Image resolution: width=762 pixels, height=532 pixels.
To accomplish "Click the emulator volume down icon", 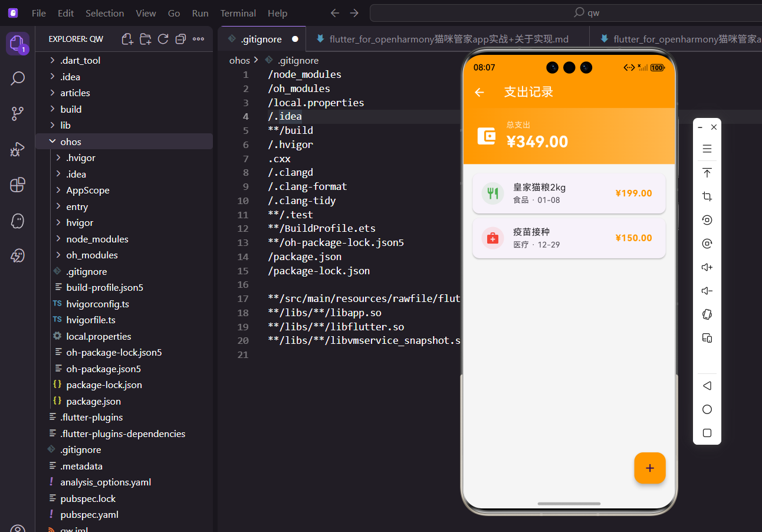I will 707,291.
